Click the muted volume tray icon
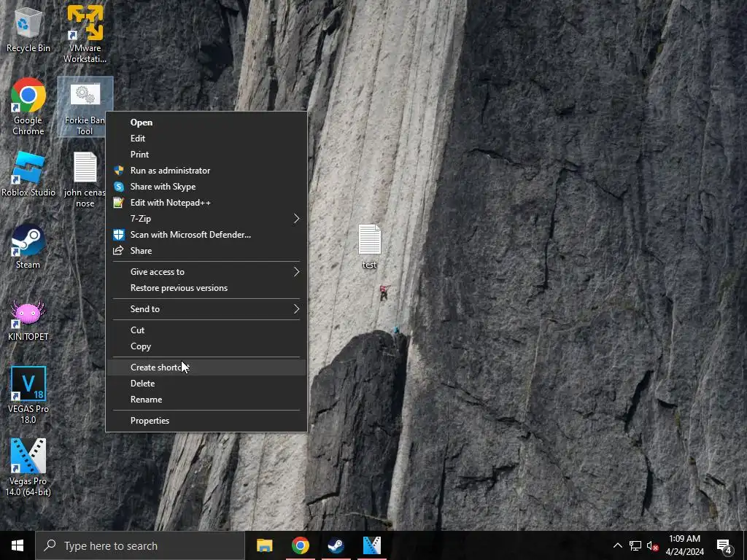 pyautogui.click(x=652, y=545)
